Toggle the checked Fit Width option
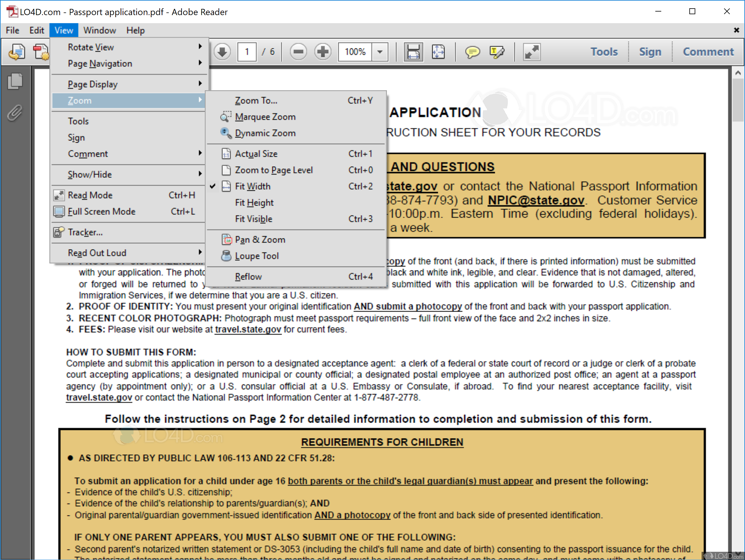This screenshot has height=560, width=745. click(252, 186)
